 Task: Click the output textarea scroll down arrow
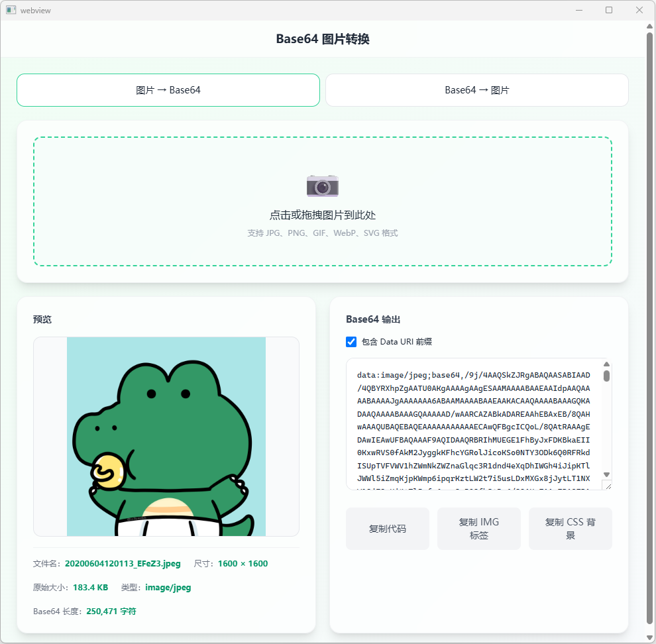[x=606, y=474]
